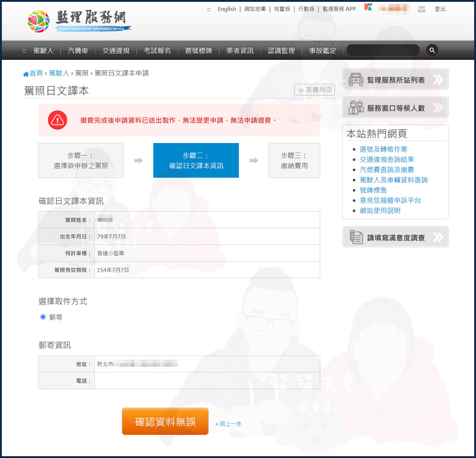Open the 汽燃費查詢及繳費 popular link
This screenshot has width=476, height=458.
387,170
